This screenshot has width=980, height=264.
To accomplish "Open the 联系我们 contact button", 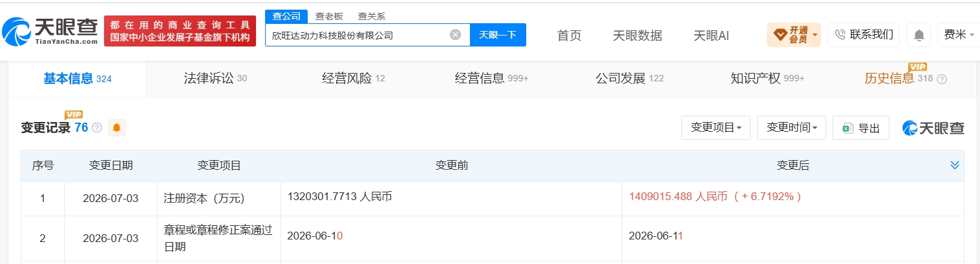I will click(864, 35).
